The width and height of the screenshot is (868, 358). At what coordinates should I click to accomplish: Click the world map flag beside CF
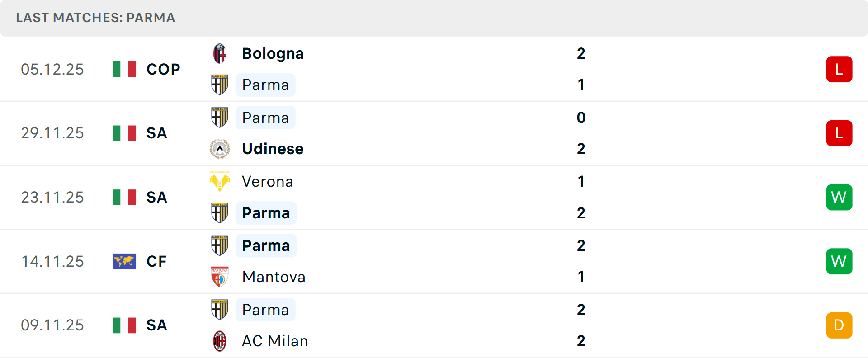click(124, 261)
